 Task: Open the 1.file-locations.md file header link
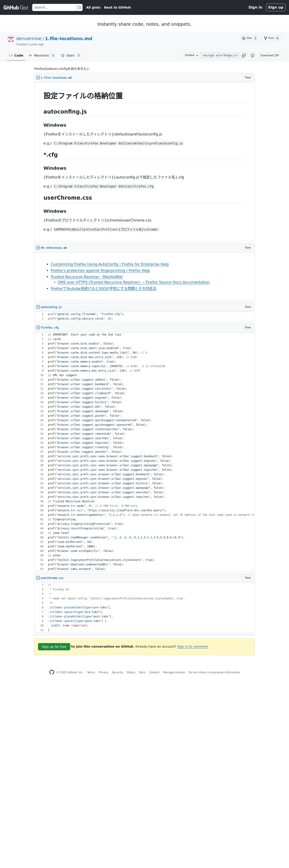click(x=56, y=78)
